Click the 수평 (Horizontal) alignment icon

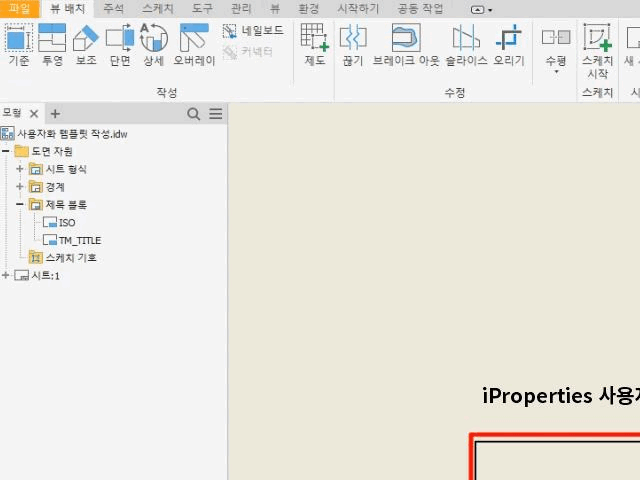(x=556, y=37)
